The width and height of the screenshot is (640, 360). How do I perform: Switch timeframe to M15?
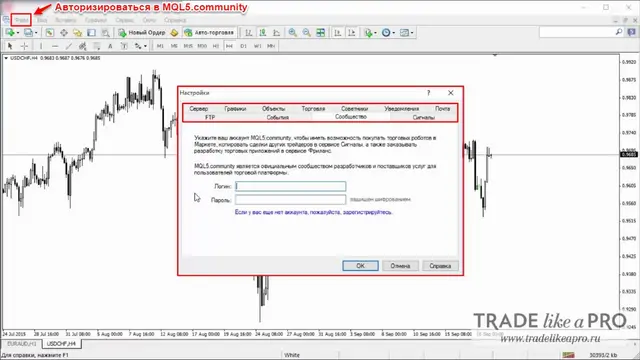pos(188,46)
